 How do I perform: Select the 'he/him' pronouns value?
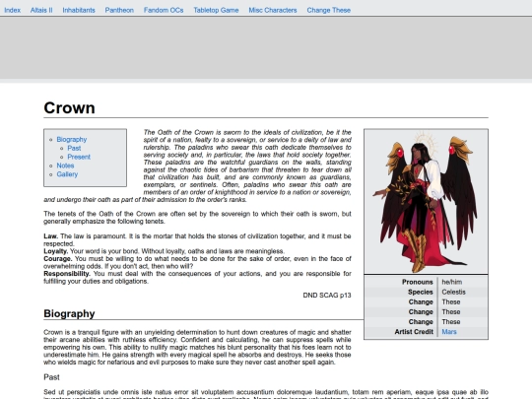[451, 282]
